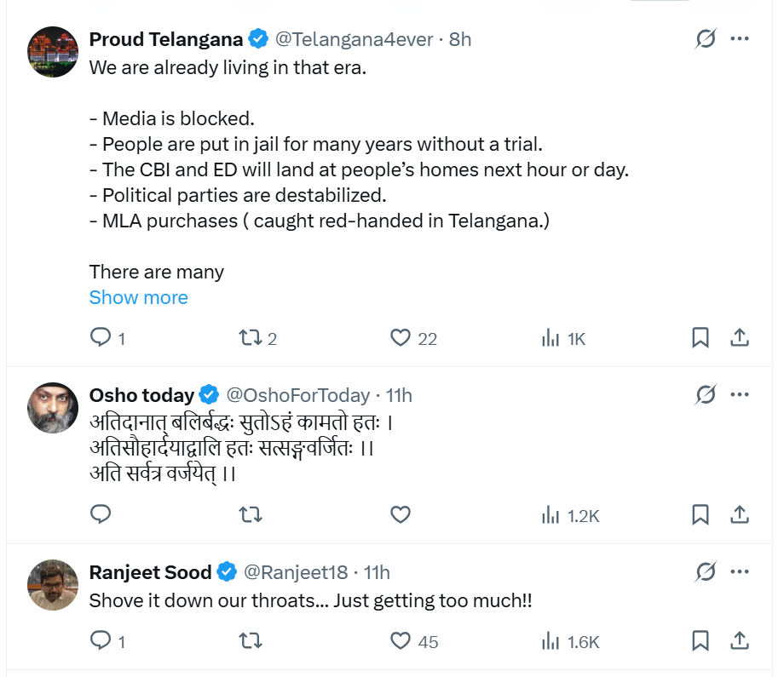Open more options for Proud Telangana tweet

pyautogui.click(x=740, y=39)
